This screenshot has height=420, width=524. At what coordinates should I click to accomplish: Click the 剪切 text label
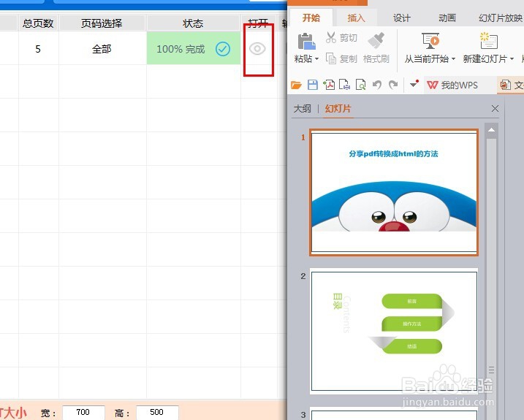point(349,38)
